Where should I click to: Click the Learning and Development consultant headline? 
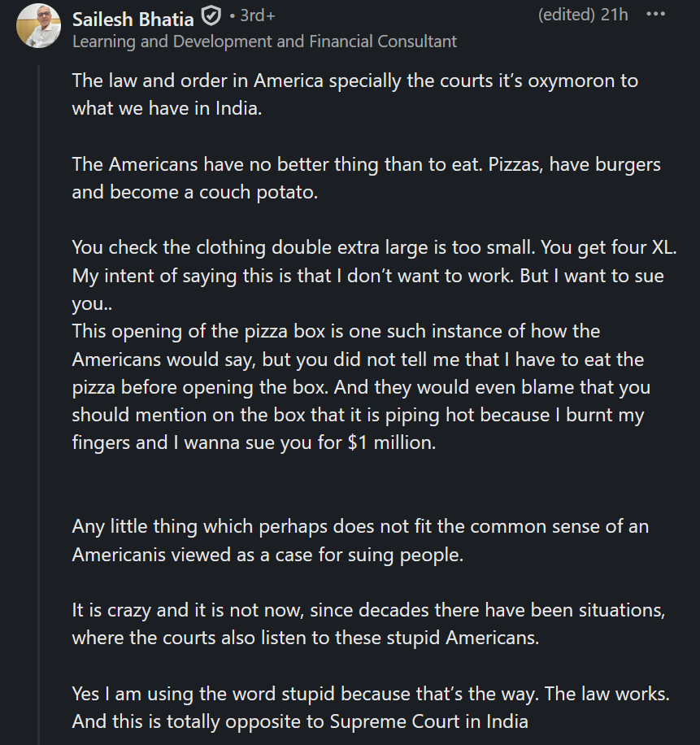click(x=264, y=41)
